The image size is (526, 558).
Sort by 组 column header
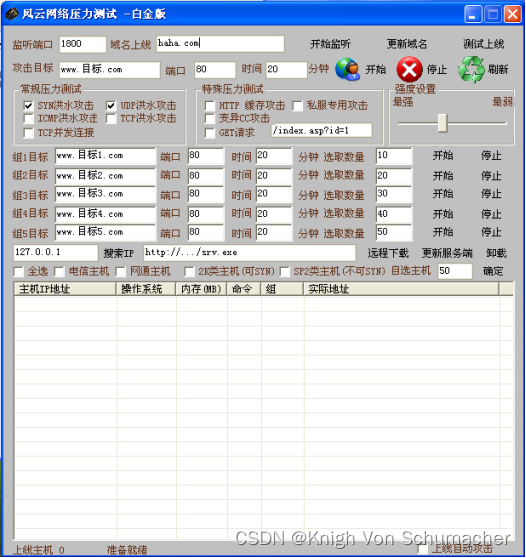pos(282,289)
